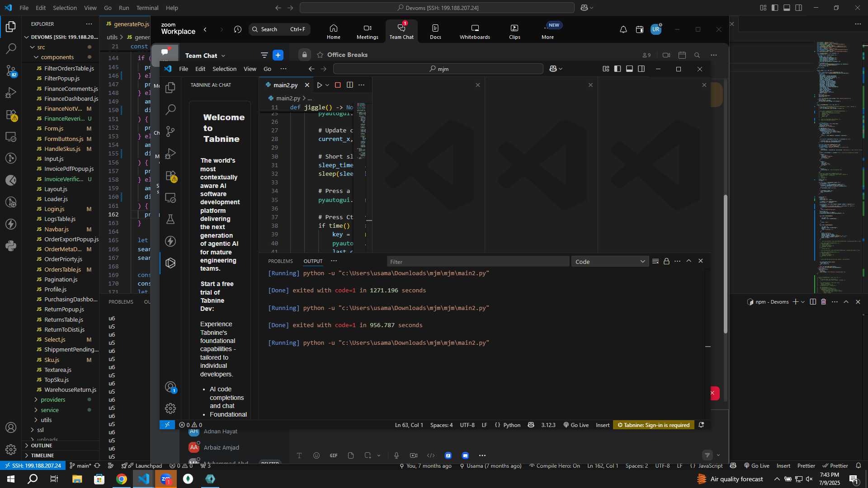Open OrdersTable.js in Explorer
The image size is (868, 488).
(x=62, y=269)
